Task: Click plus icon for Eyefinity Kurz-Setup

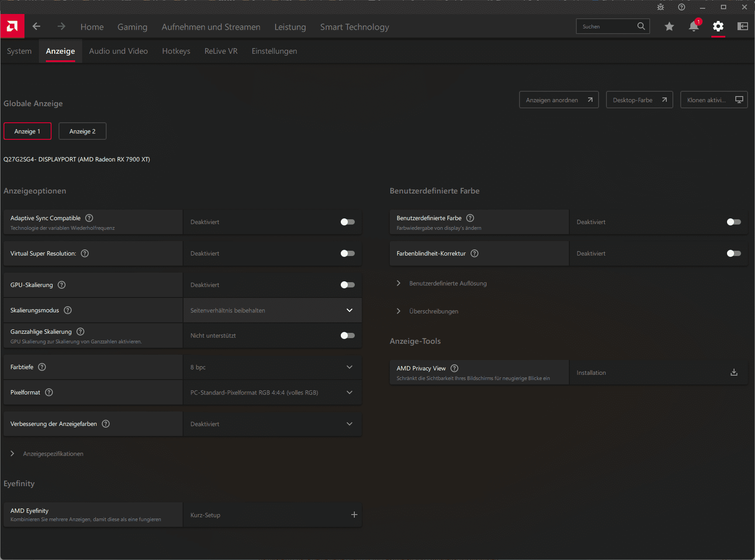Action: coord(354,515)
